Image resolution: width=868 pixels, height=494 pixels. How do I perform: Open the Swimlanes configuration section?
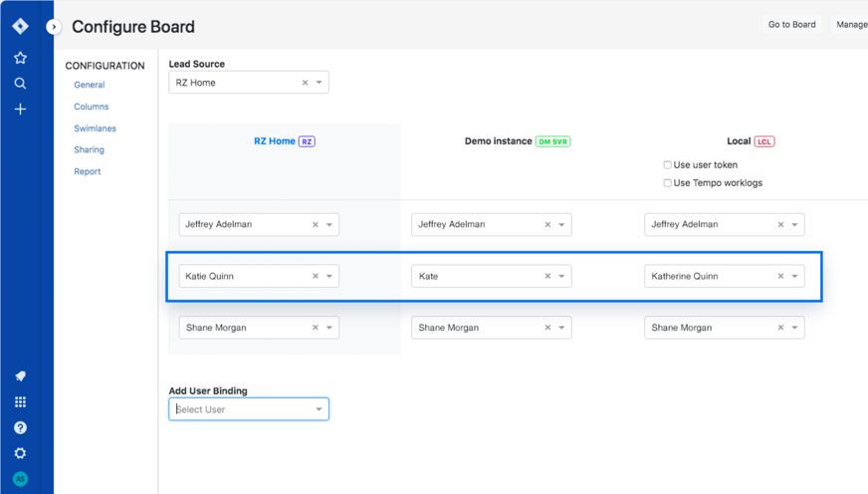95,128
